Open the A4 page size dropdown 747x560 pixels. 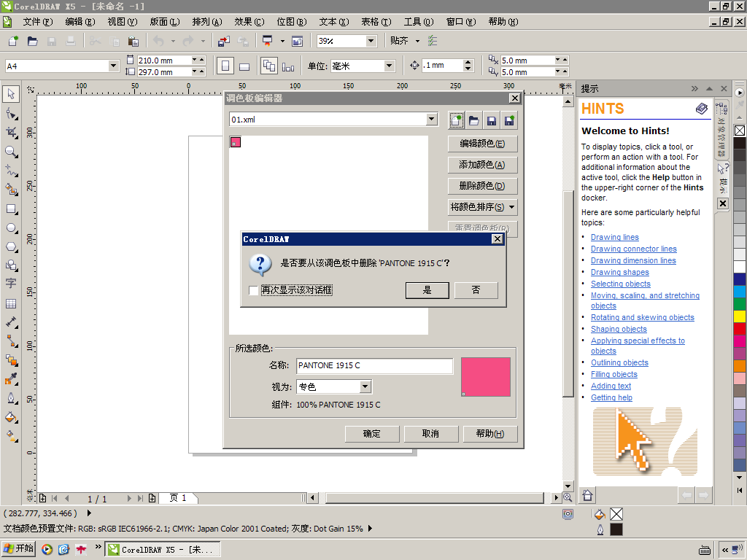[113, 66]
